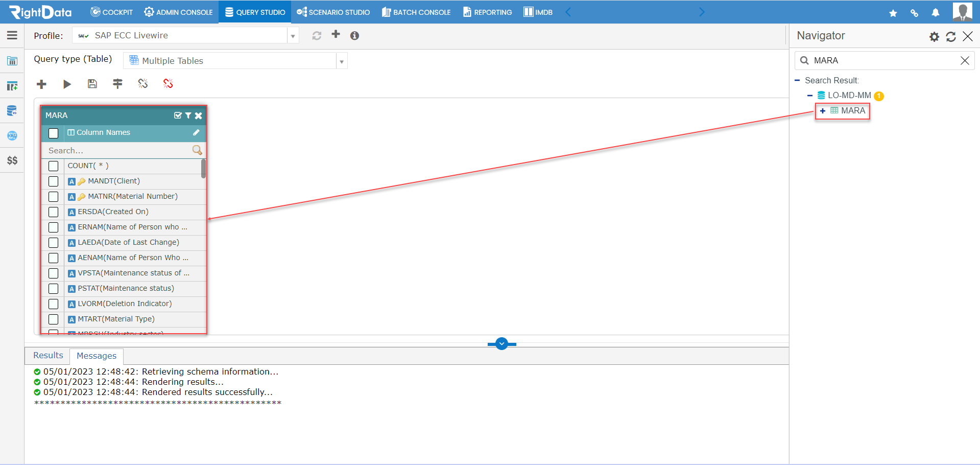Edit Column Names with the pencil icon

pyautogui.click(x=196, y=132)
